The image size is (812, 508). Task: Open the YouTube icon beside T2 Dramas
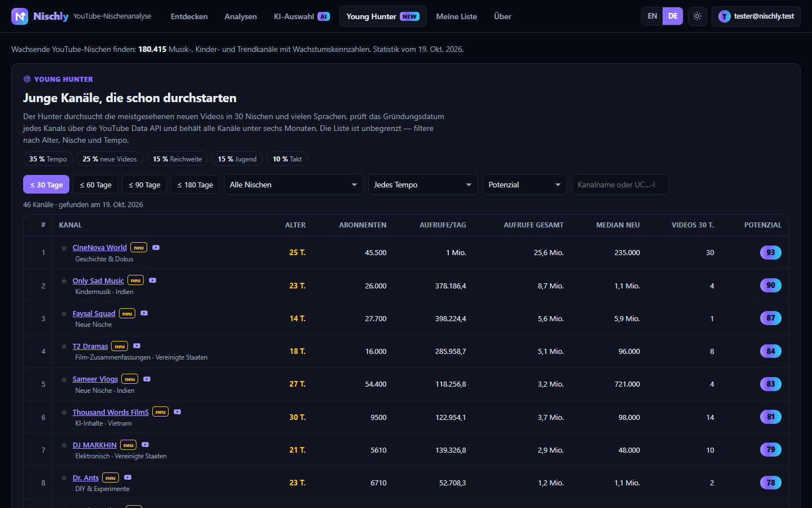tap(137, 346)
